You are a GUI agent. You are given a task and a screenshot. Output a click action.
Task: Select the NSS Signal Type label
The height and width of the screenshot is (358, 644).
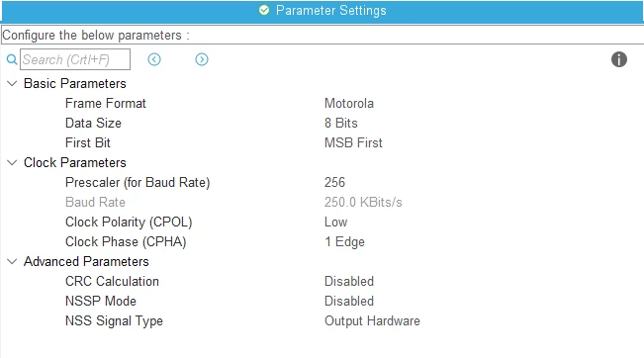[x=114, y=321]
